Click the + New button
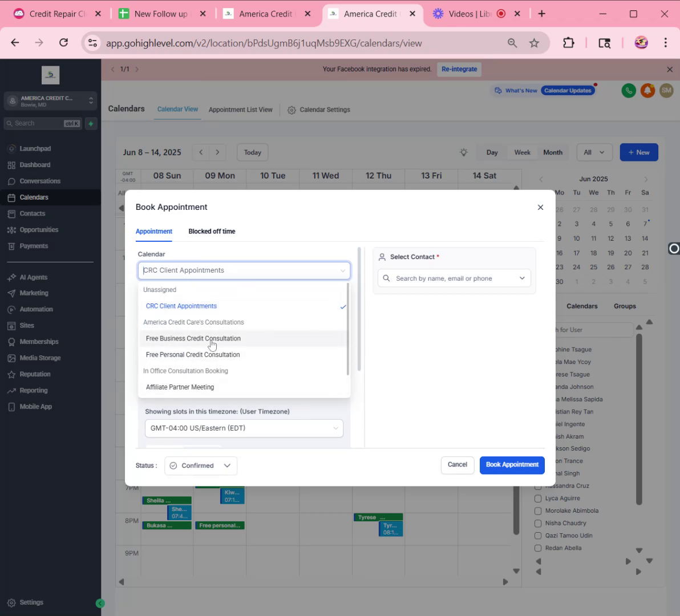680x616 pixels. point(639,152)
